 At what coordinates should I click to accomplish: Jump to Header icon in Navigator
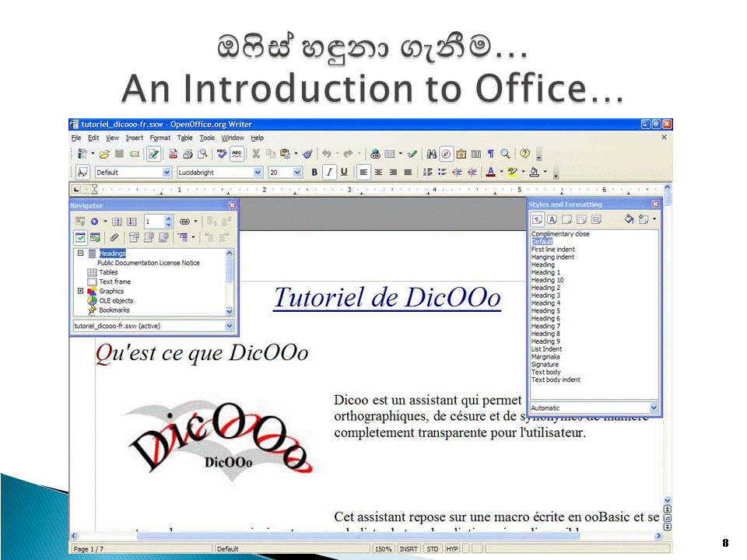[x=134, y=237]
